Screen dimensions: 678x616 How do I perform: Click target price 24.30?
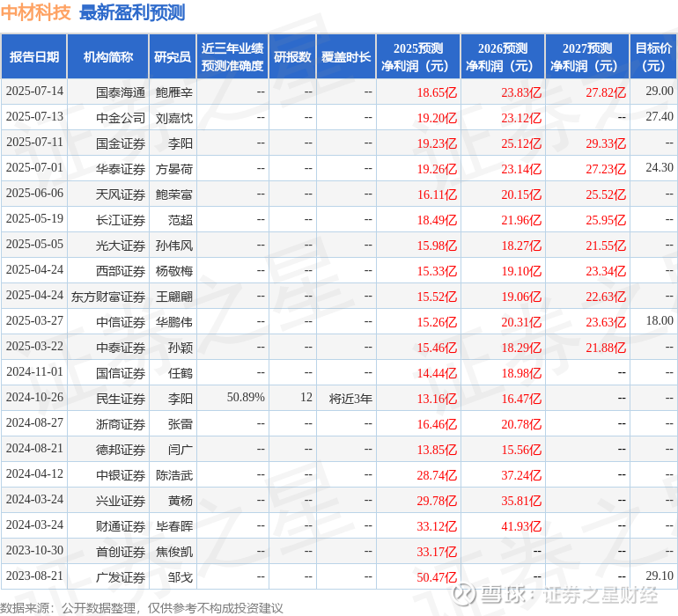pos(660,168)
